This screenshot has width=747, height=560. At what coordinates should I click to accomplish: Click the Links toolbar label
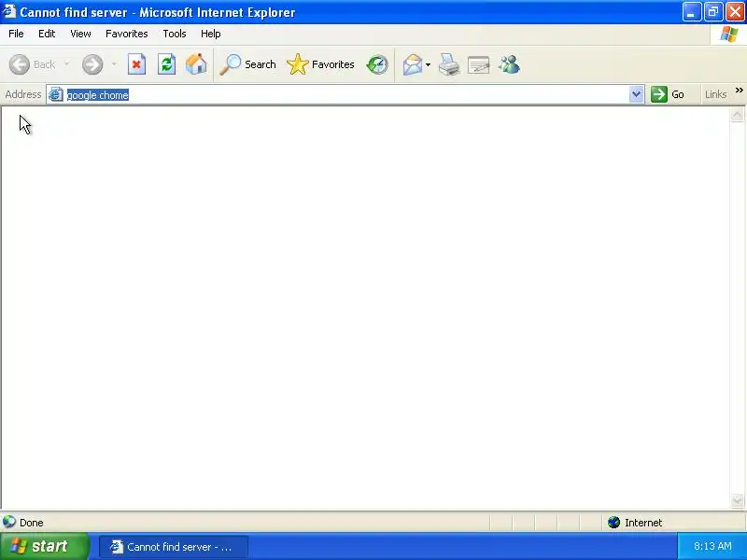tap(715, 94)
